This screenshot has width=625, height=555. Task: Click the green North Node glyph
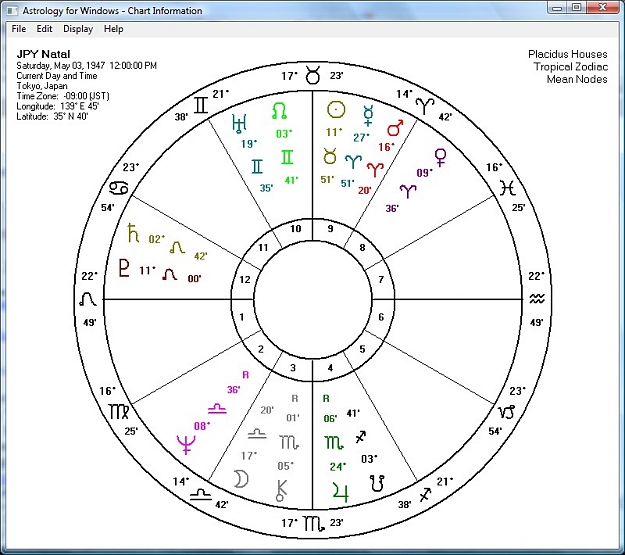click(279, 111)
